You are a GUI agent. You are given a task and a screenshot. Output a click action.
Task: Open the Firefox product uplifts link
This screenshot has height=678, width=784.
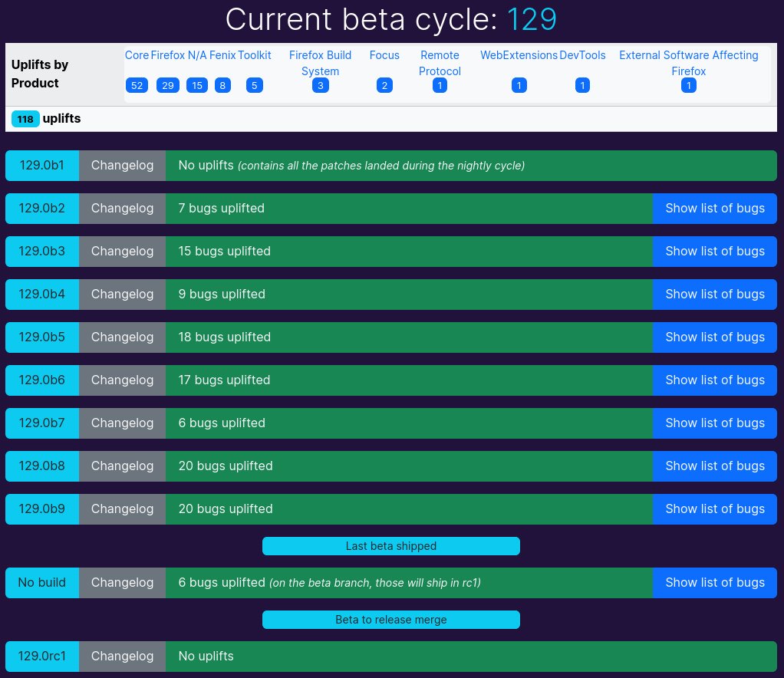tap(167, 55)
